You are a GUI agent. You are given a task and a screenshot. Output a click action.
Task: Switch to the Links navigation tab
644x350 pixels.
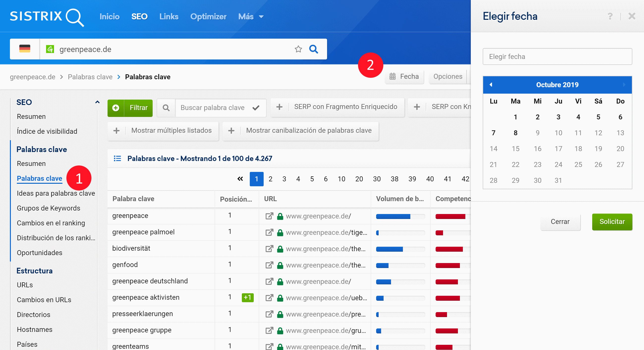pyautogui.click(x=169, y=17)
